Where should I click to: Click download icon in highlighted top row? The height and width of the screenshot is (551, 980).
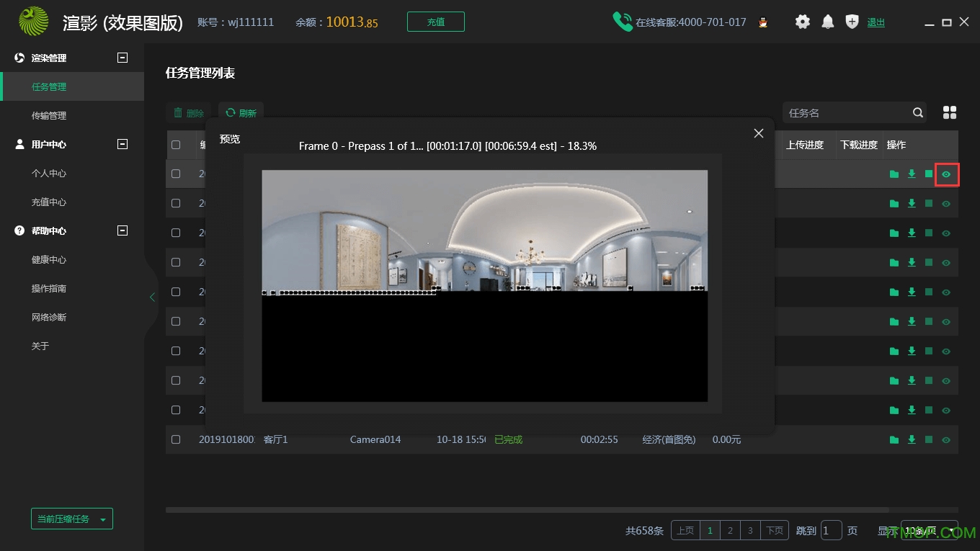[x=912, y=174]
